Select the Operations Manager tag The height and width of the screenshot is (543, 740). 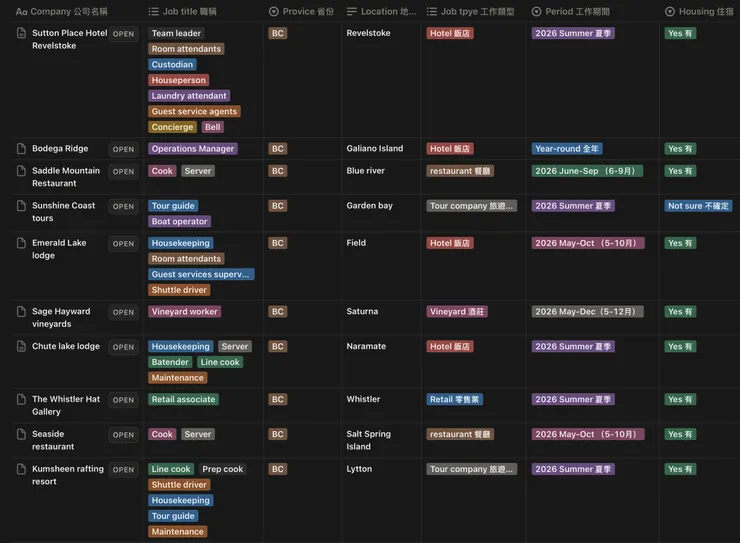point(193,149)
